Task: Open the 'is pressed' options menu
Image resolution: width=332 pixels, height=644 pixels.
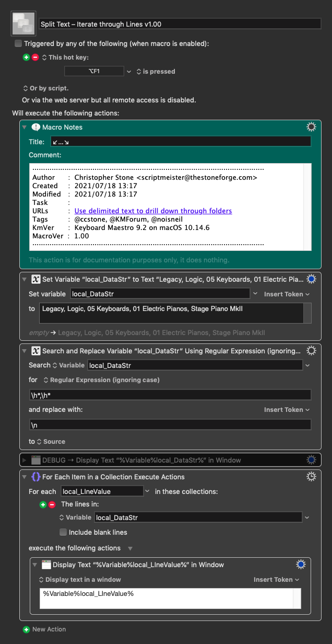Action: pos(156,71)
